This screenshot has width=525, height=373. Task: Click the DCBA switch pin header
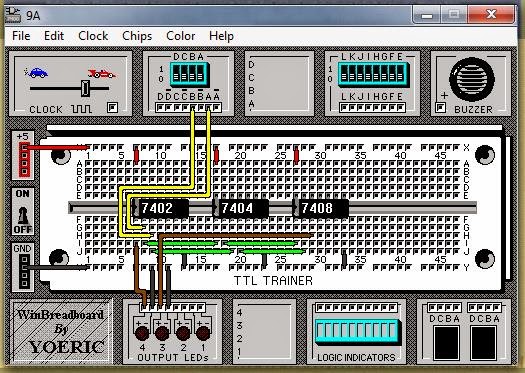tap(189, 107)
